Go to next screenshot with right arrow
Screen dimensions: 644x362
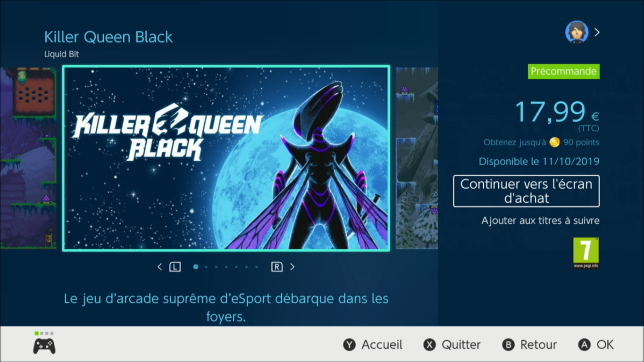293,267
